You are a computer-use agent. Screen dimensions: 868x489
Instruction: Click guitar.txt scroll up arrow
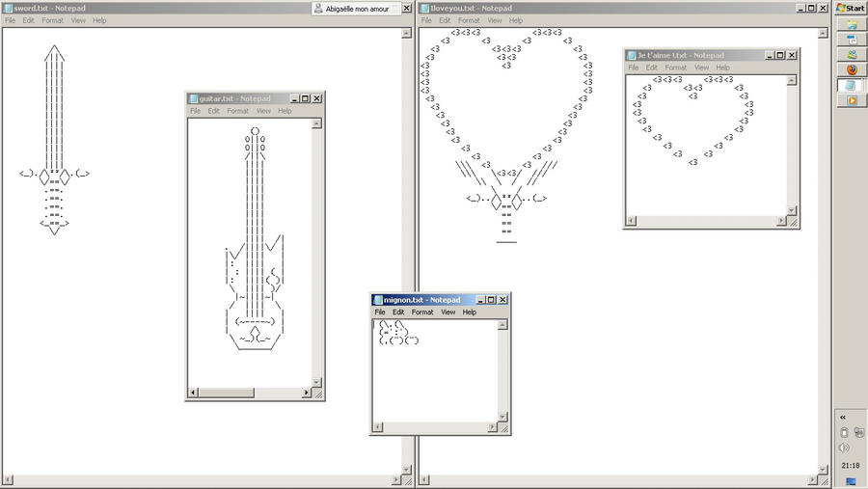tap(316, 123)
